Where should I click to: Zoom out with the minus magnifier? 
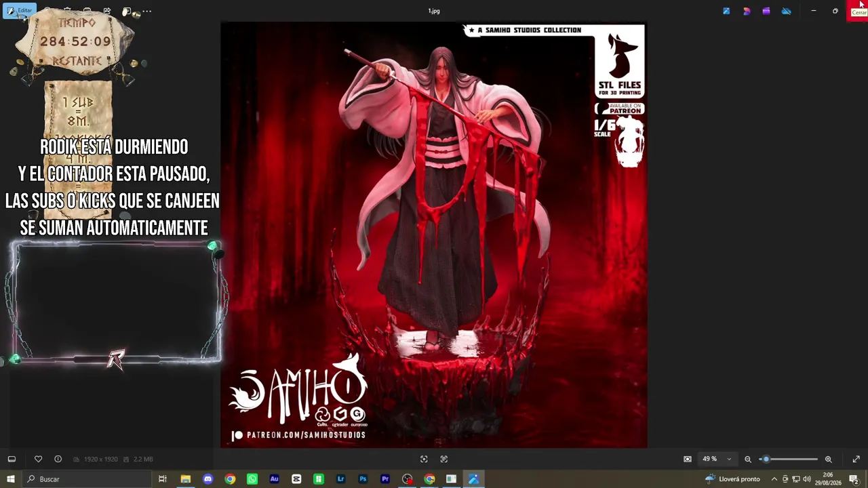(748, 459)
